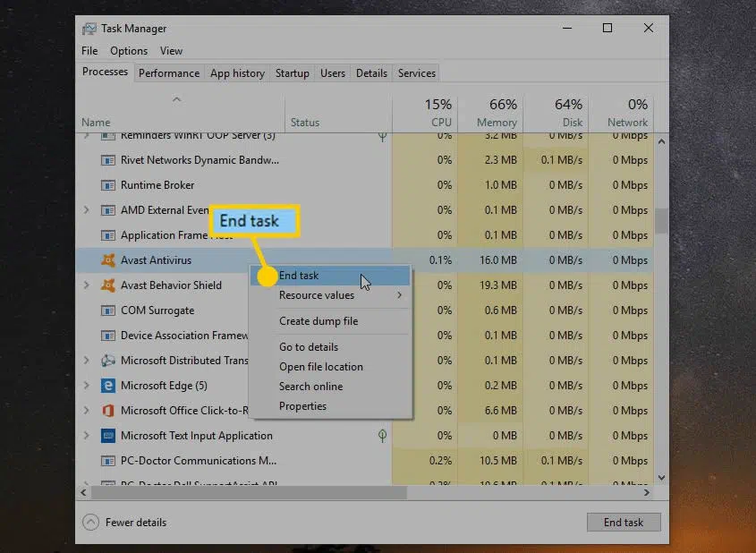The width and height of the screenshot is (756, 553).
Task: Click the Fewer details link
Action: (x=136, y=523)
